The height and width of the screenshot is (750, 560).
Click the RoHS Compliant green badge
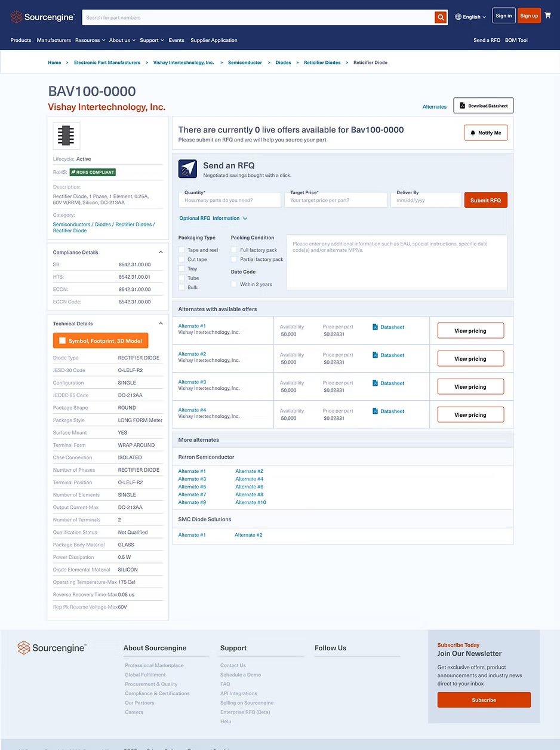pos(93,172)
